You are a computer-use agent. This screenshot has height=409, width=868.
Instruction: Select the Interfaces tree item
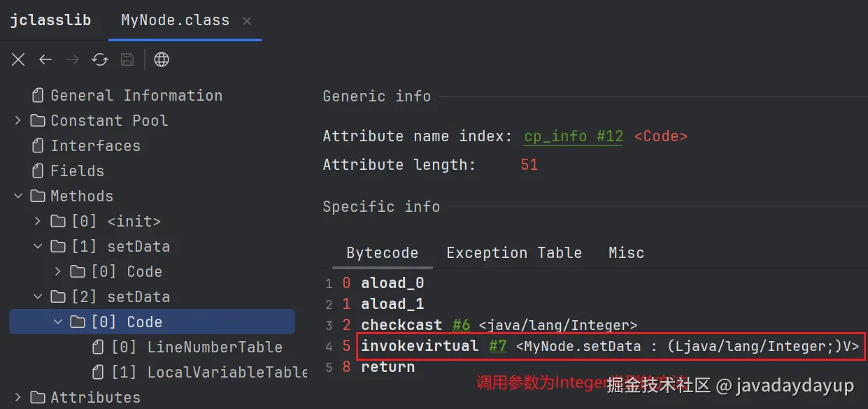pyautogui.click(x=95, y=146)
